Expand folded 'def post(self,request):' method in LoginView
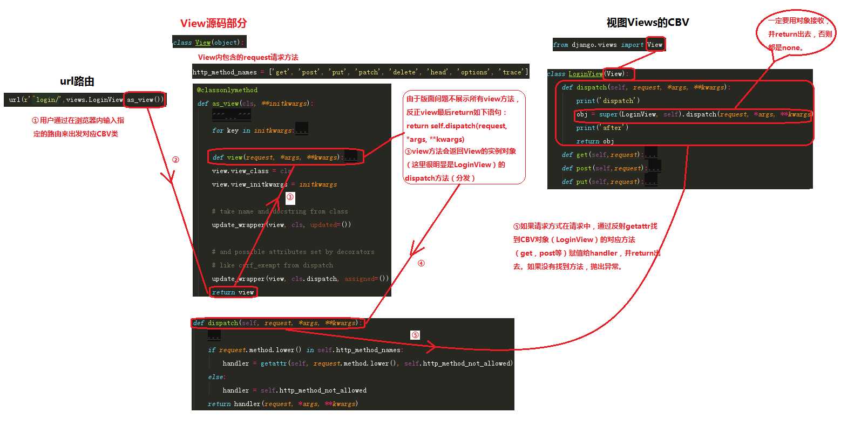868x433 pixels. [654, 168]
